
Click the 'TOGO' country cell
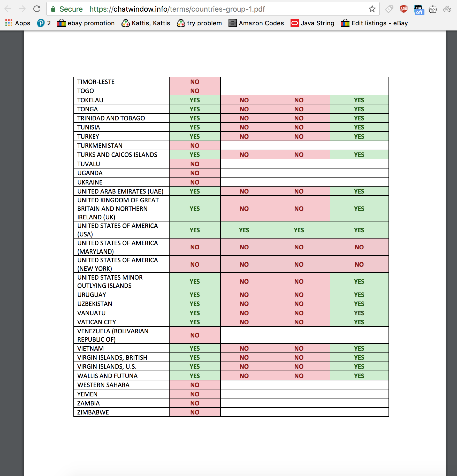coord(121,91)
